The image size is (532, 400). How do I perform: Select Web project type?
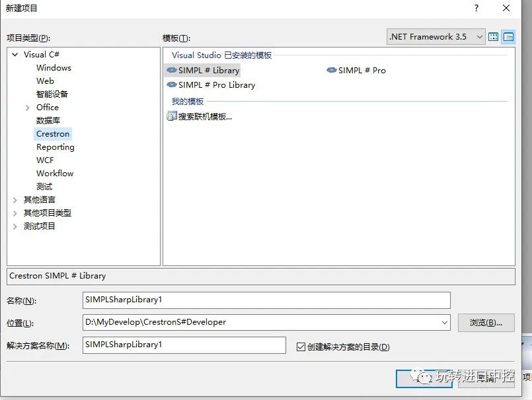point(45,81)
